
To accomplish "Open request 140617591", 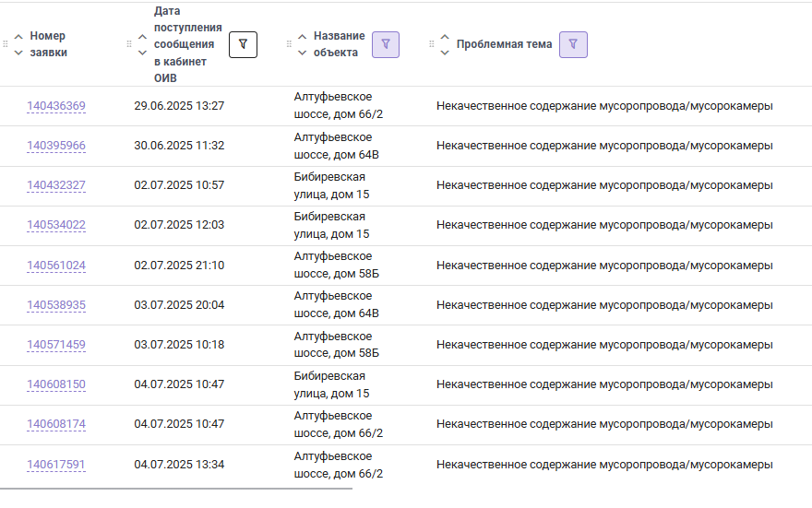I will pos(56,465).
